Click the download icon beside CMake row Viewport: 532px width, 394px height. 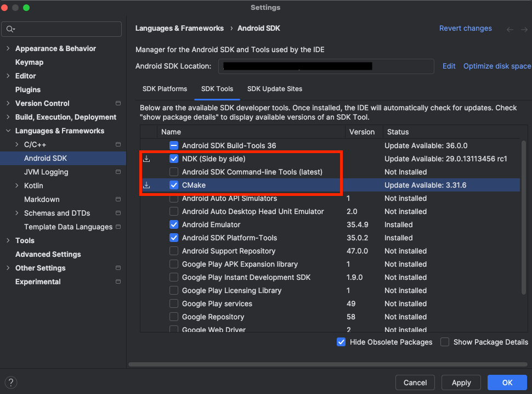tap(146, 185)
